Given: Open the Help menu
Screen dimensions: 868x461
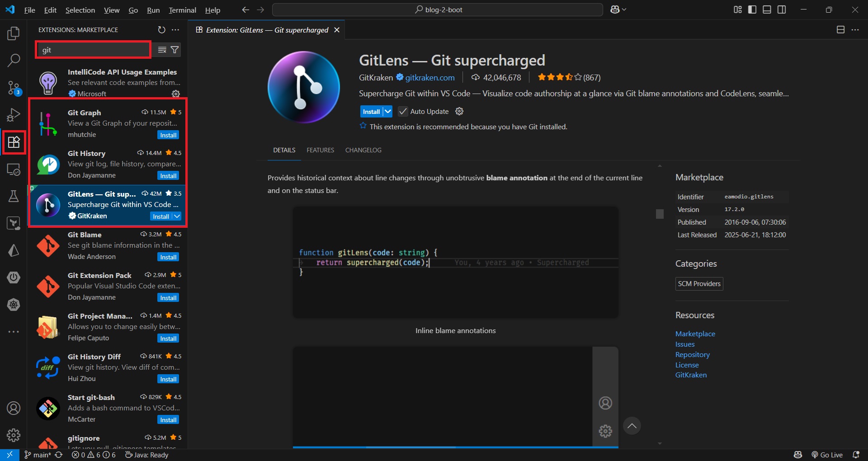Looking at the screenshot, I should click(212, 10).
